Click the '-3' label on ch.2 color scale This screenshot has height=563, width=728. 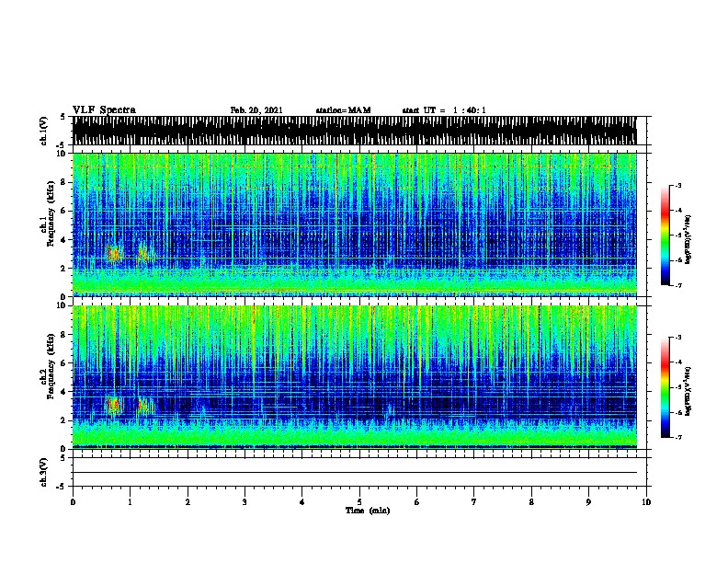click(x=677, y=338)
